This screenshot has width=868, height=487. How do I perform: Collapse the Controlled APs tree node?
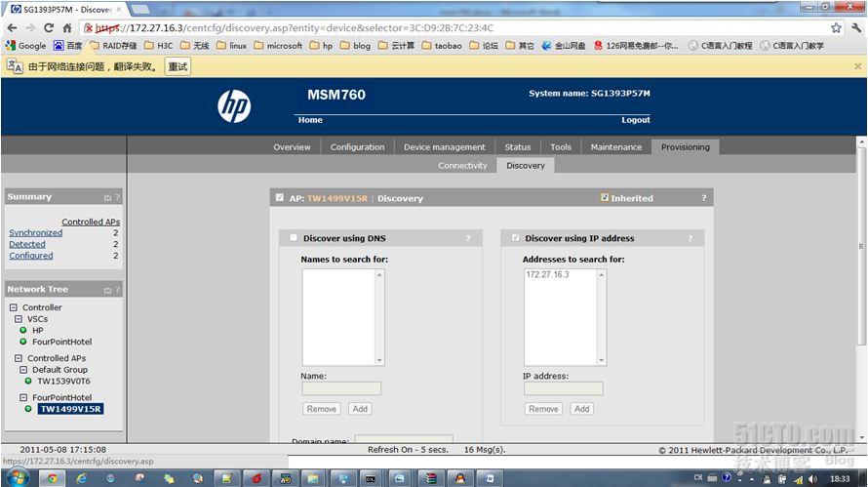click(x=19, y=358)
